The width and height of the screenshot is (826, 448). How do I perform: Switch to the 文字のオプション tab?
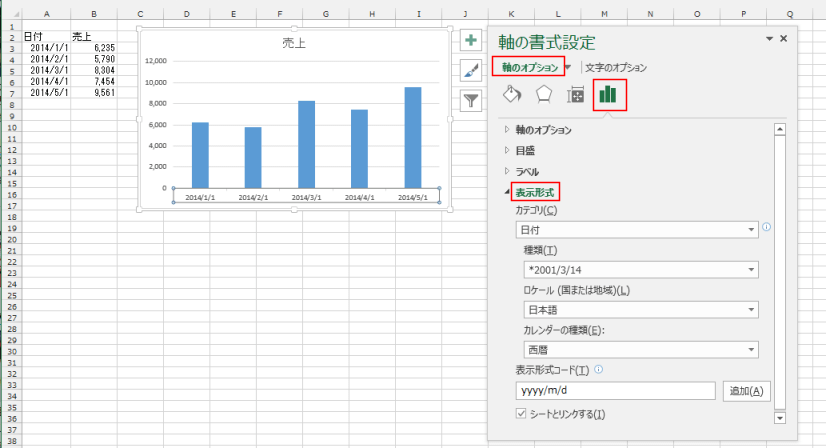(616, 68)
